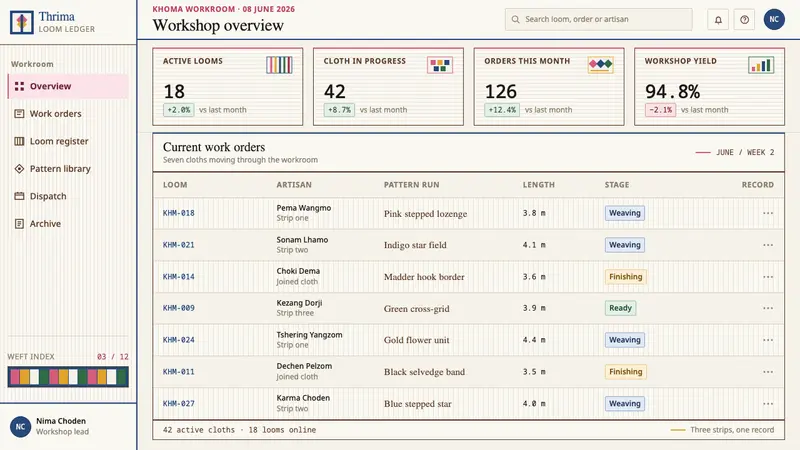Open loom link KHM-014
800x450 pixels.
click(x=179, y=277)
